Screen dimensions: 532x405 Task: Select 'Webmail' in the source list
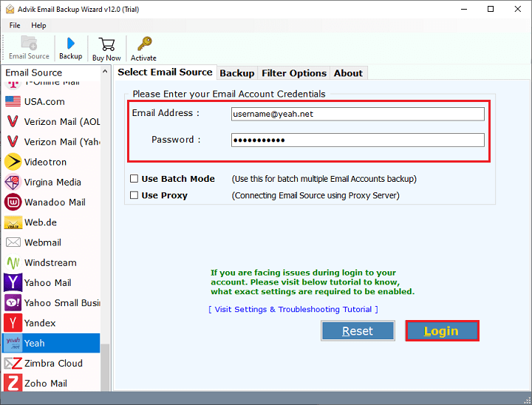[x=43, y=242]
